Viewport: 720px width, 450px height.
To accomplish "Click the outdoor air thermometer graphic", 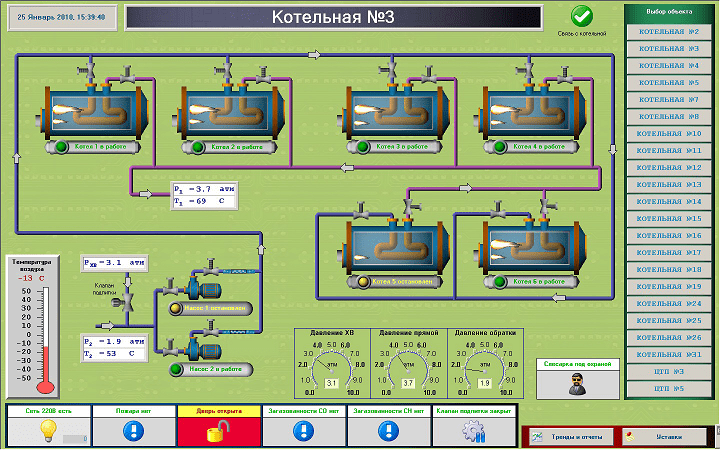I will (45, 340).
